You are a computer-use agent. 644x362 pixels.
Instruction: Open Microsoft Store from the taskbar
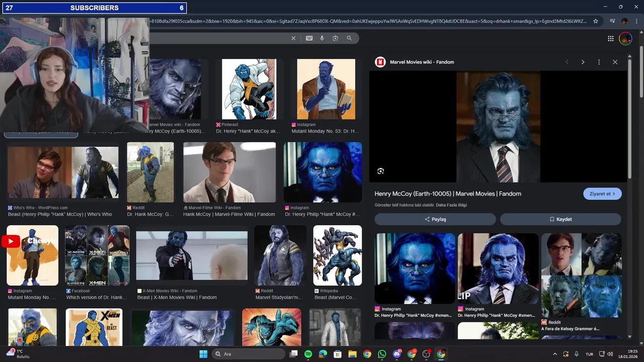[338, 354]
